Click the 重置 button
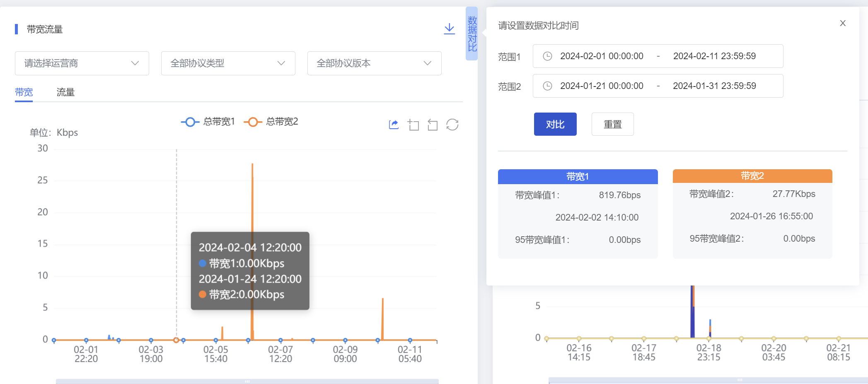The width and height of the screenshot is (868, 384). pos(612,124)
